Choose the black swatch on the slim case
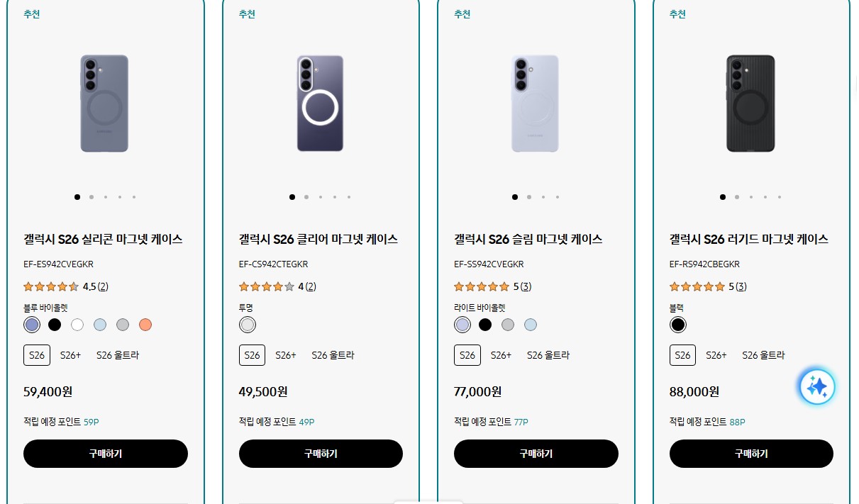The image size is (859, 504). (x=485, y=325)
